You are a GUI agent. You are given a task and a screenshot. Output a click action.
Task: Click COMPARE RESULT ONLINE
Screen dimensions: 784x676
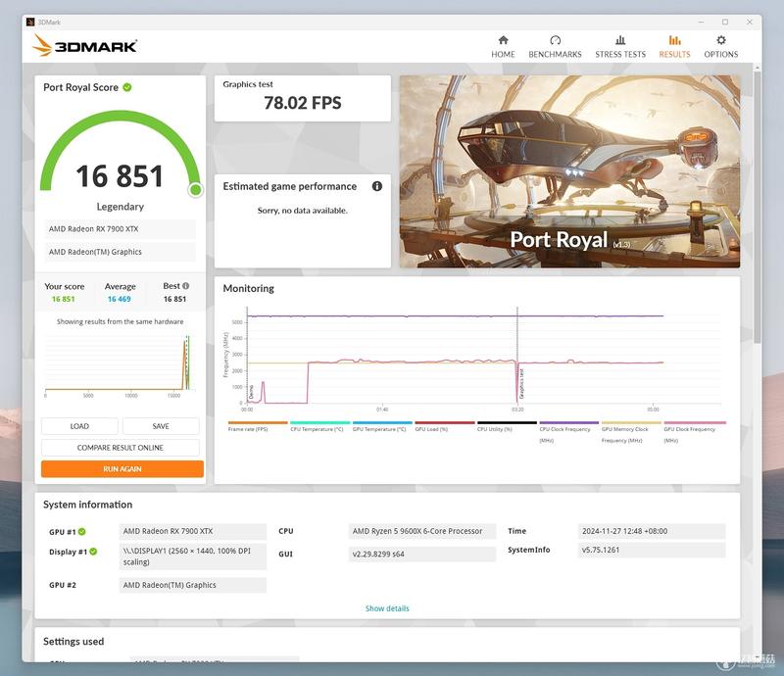[120, 448]
